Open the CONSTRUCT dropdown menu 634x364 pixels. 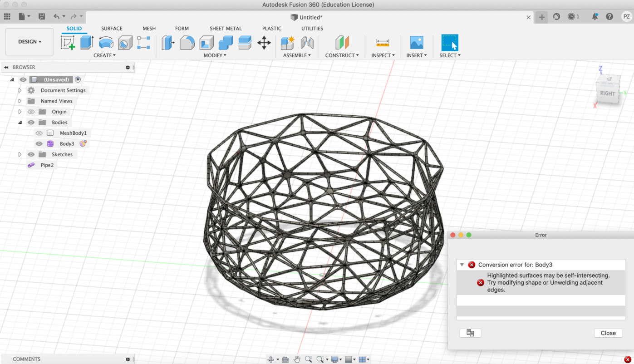[342, 55]
